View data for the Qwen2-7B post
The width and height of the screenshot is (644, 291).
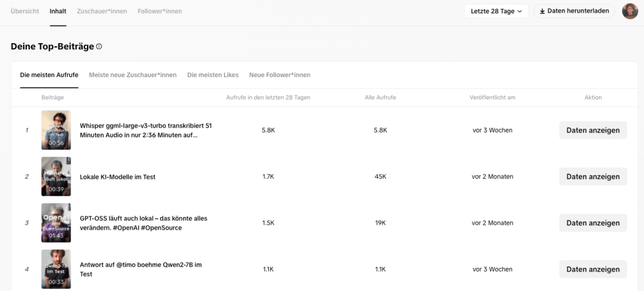tap(593, 269)
